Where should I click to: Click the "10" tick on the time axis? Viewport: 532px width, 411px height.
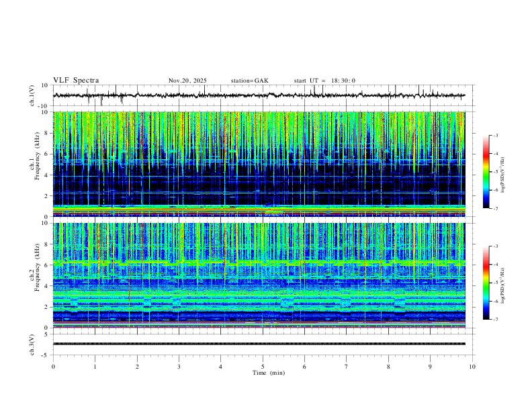pos(472,367)
